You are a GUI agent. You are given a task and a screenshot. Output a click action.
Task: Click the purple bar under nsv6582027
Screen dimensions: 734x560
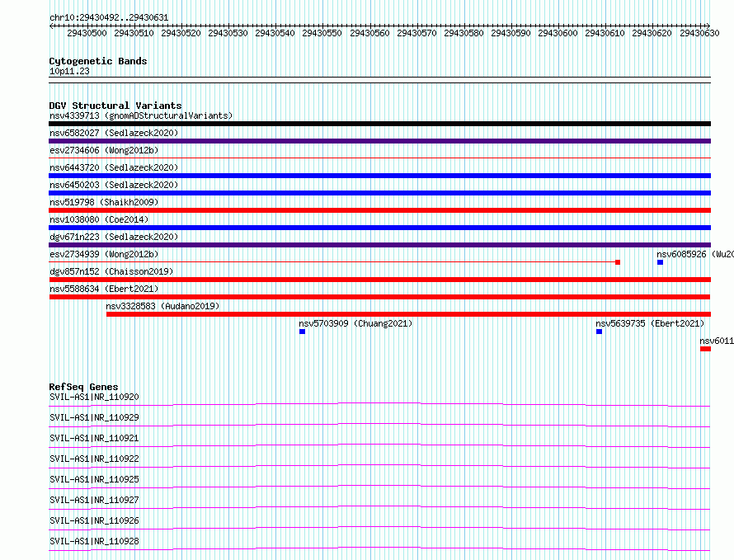pyautogui.click(x=379, y=141)
